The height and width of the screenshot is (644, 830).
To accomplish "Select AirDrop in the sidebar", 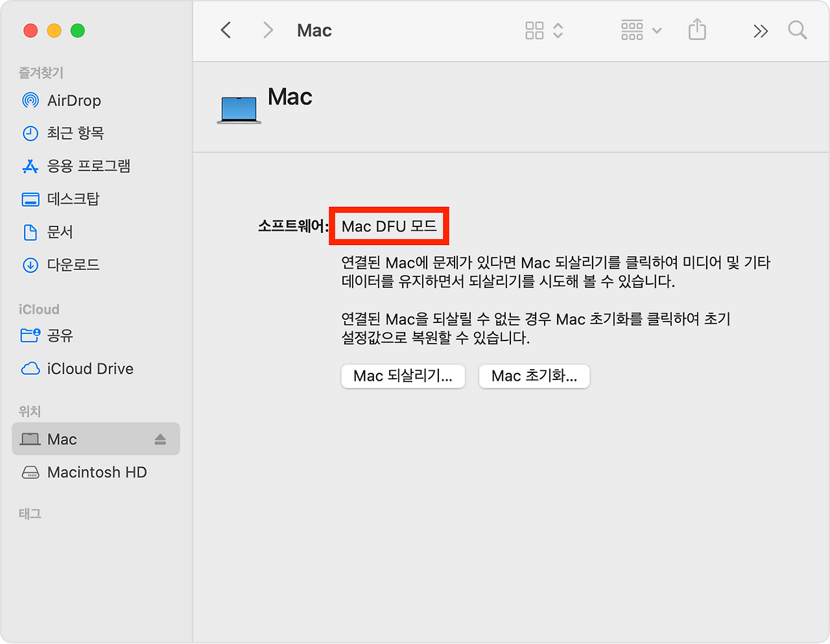I will 96,101.
